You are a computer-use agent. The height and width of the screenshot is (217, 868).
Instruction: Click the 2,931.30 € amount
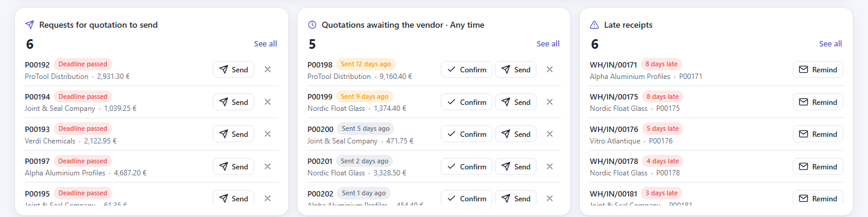[113, 77]
